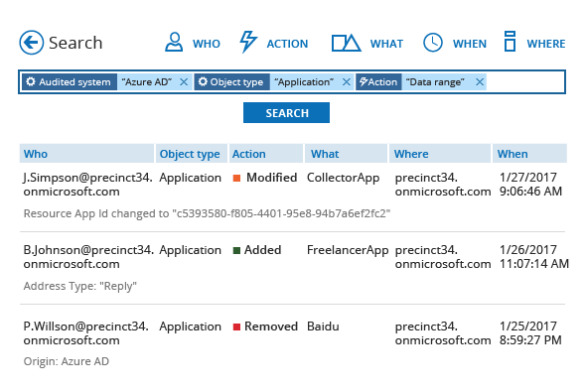Image resolution: width=586 pixels, height=392 pixels.
Task: Click the WHO person icon
Action: coord(174,42)
